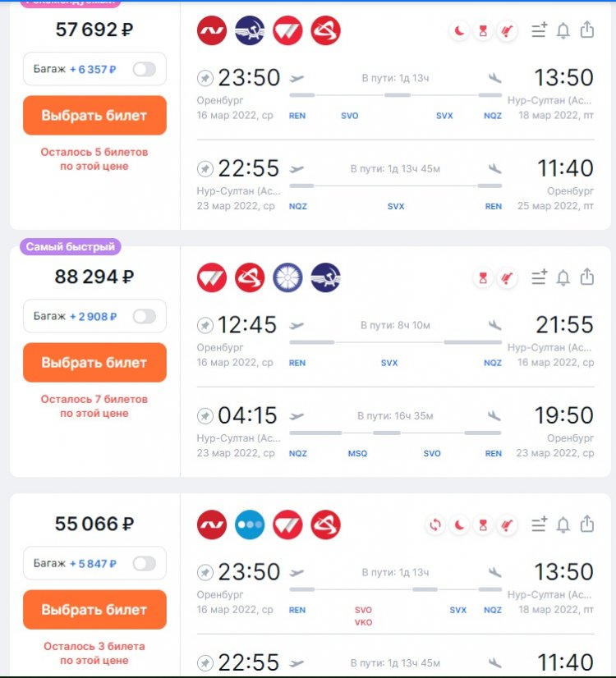Select the 88 294 ₽ fastest ticket
The image size is (616, 678).
(x=94, y=362)
